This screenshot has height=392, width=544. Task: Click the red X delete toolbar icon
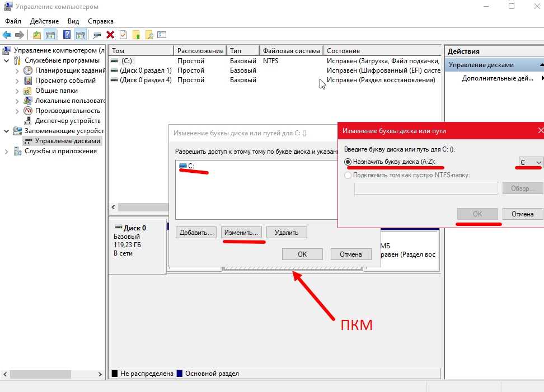tap(110, 35)
